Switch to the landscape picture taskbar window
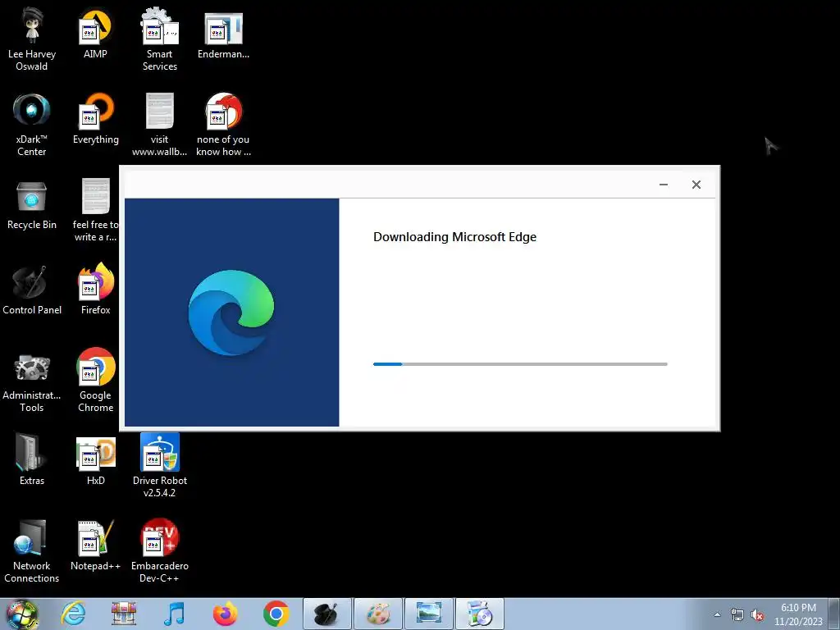 tap(429, 614)
